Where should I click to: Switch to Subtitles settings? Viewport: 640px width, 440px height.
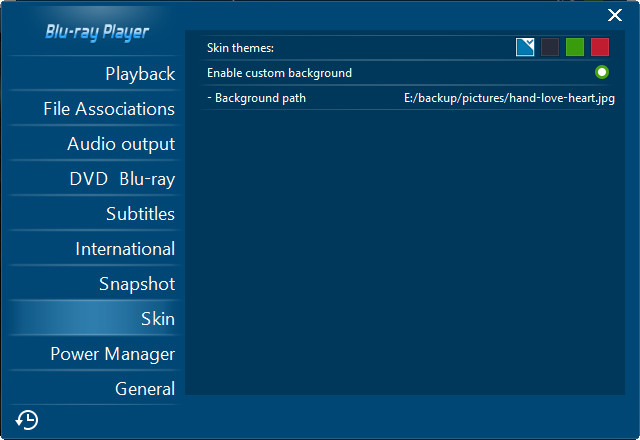pos(94,214)
